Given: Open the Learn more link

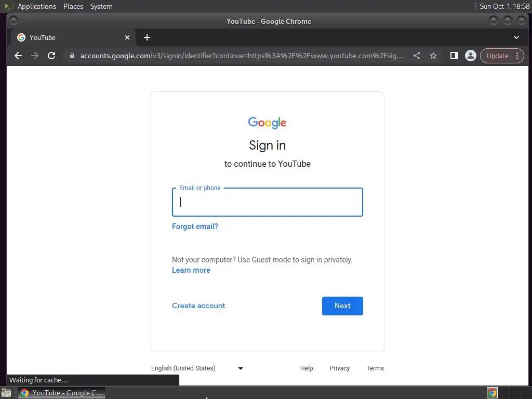Looking at the screenshot, I should coord(191,270).
